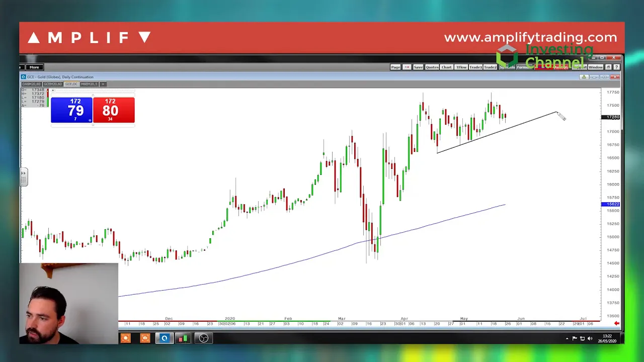Open first orange taskbar application icon
This screenshot has height=362, width=644.
click(x=125, y=338)
